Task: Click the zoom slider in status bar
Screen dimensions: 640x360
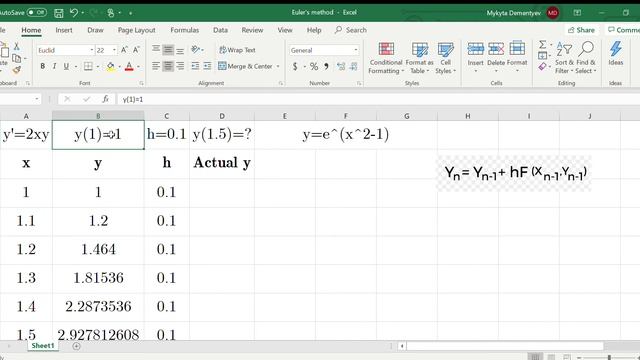Action: [609, 357]
